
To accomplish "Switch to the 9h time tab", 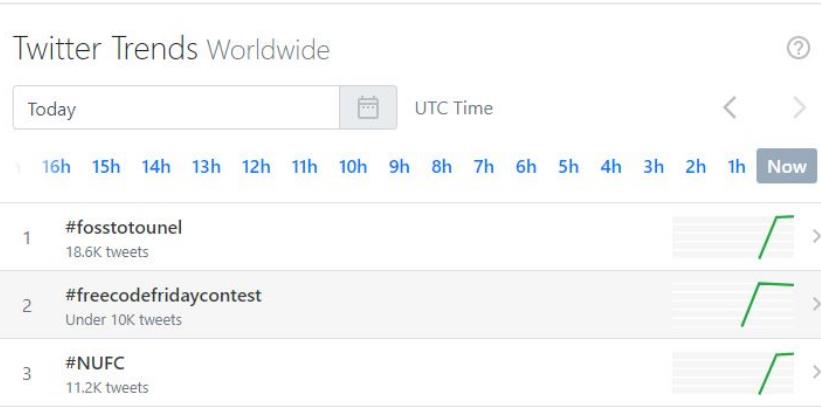I will coord(399,167).
